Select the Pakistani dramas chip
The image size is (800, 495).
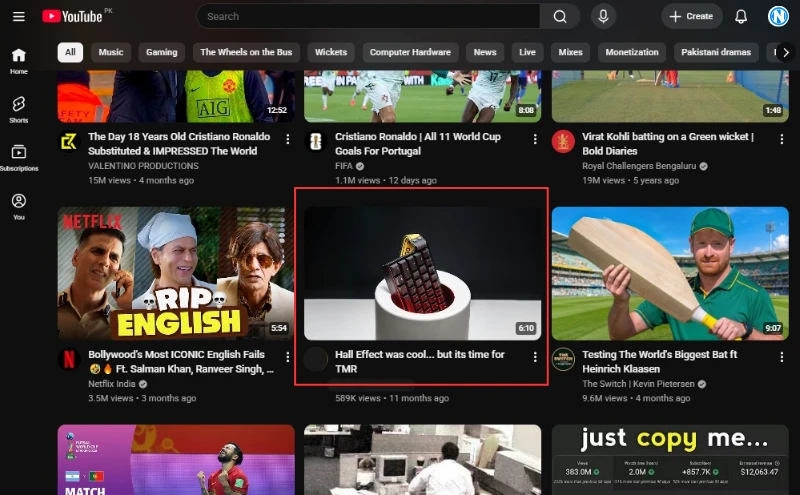[716, 52]
